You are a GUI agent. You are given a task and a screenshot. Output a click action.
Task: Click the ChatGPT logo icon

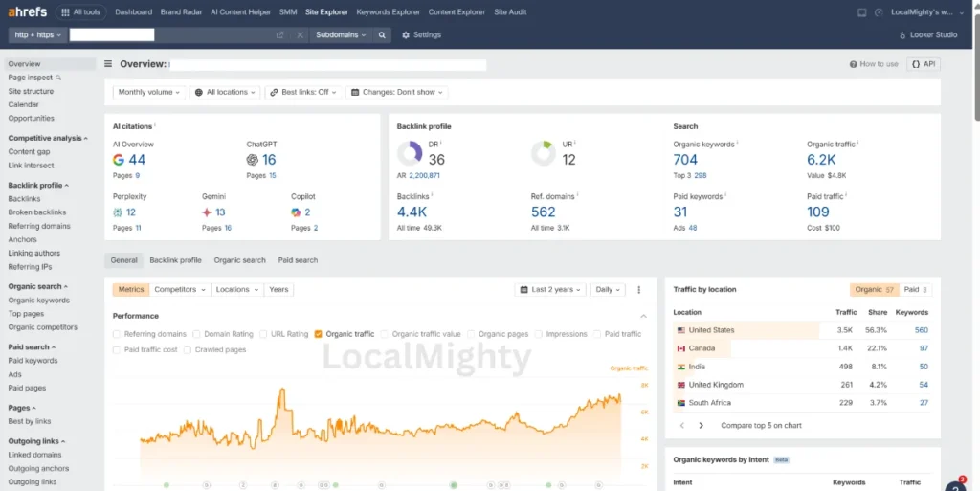[253, 160]
